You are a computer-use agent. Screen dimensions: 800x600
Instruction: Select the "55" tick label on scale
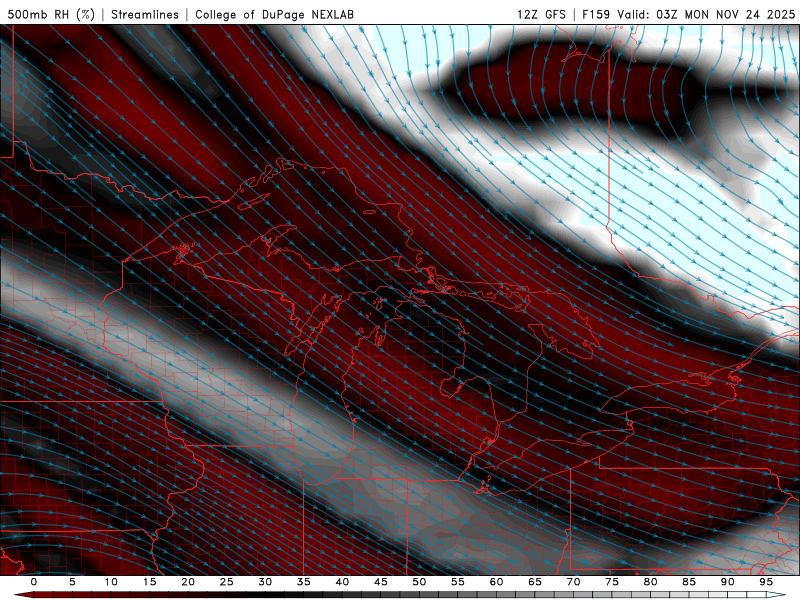[x=458, y=582]
